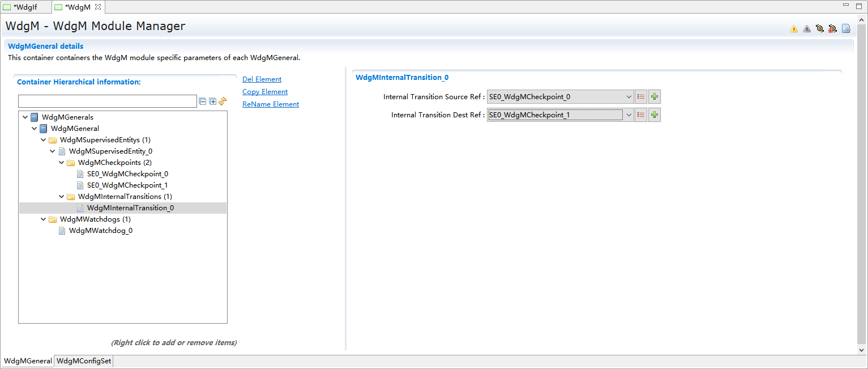Click the document with gear icon
868x369 pixels.
846,29
